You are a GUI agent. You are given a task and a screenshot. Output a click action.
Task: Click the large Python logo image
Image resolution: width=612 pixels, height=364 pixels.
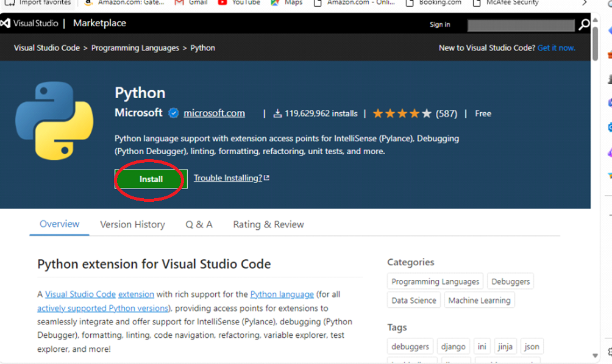pos(54,121)
